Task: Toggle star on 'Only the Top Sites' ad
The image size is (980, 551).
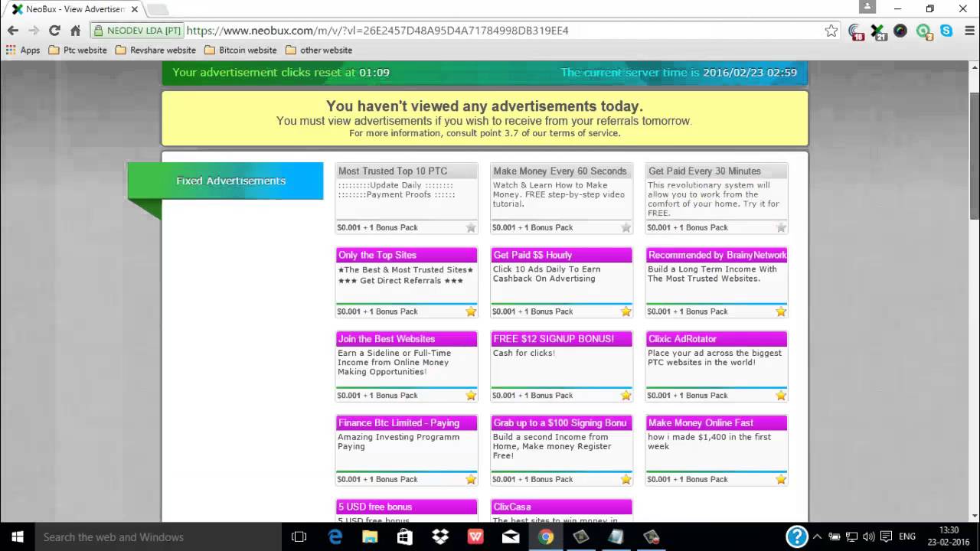Action: 471,311
